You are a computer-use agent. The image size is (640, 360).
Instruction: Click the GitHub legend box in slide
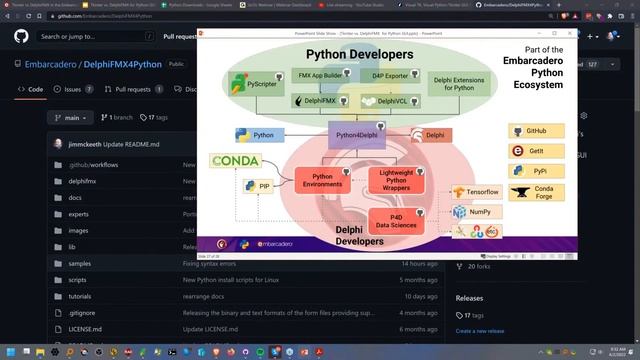536,131
